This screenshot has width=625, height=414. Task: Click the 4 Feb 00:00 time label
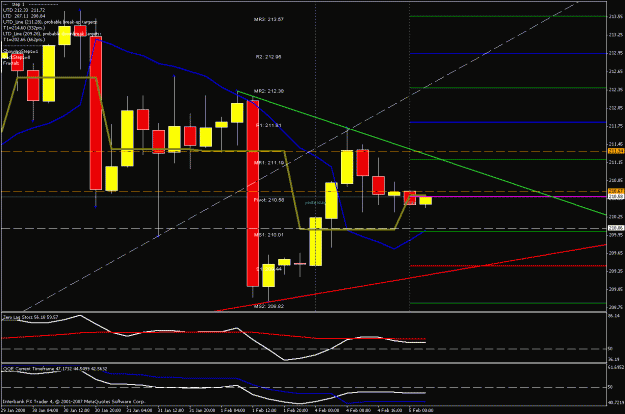[x=328, y=410]
